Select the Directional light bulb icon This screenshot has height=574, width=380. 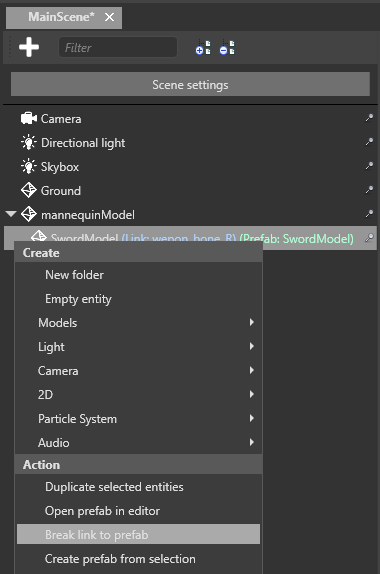(29, 142)
